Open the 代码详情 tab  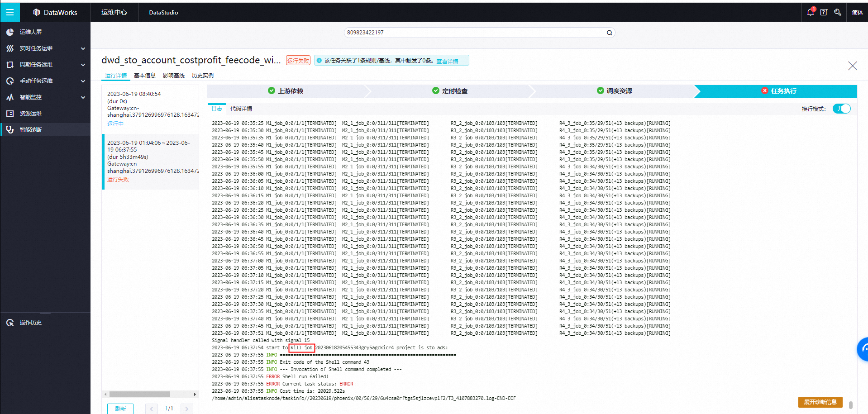[241, 109]
